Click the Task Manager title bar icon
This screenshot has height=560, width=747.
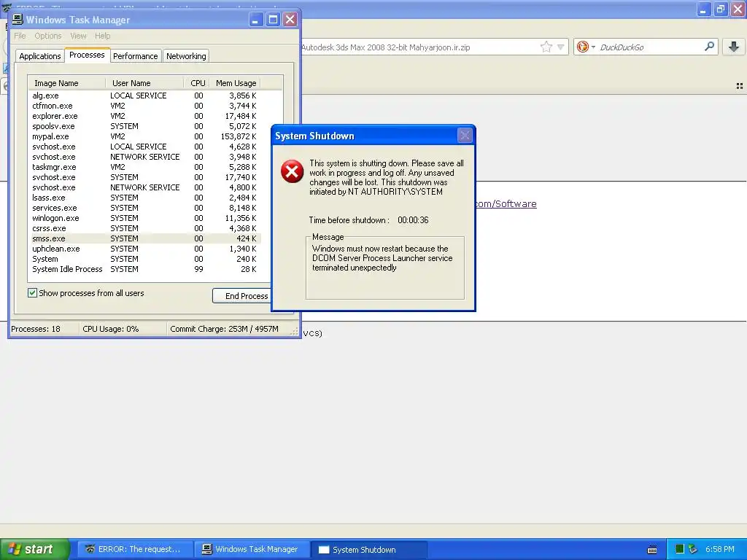[x=18, y=20]
